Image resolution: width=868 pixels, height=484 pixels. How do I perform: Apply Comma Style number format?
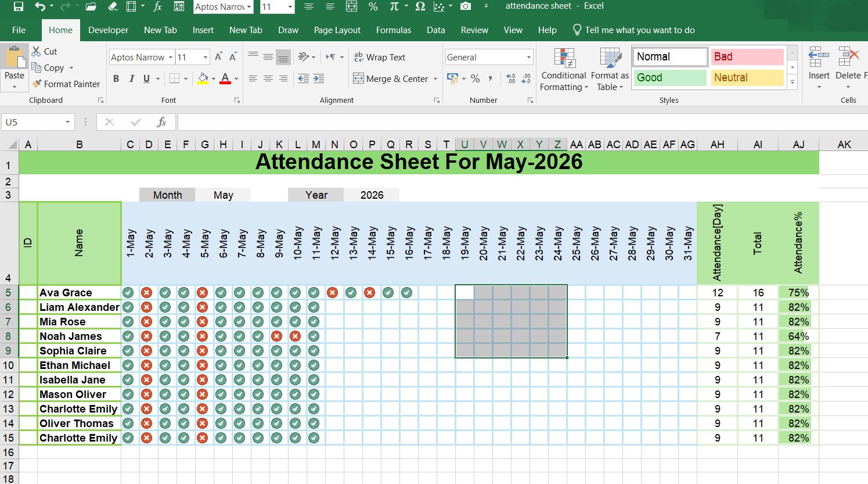pyautogui.click(x=491, y=78)
